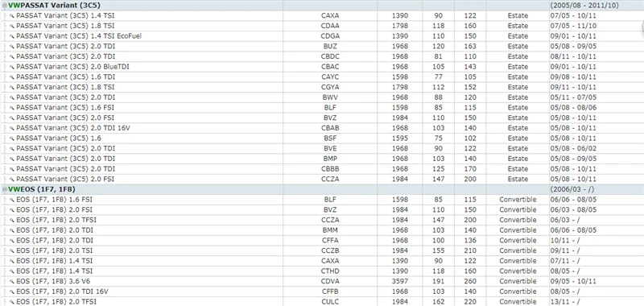644x306 pixels.
Task: Click the icon beside EOS 2.0 FSI
Action: 12,210
